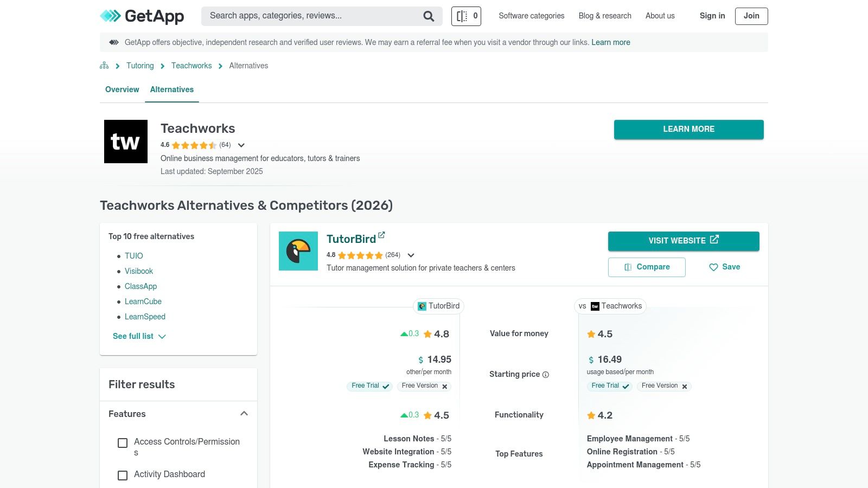868x488 pixels.
Task: Open the compare list counter icon
Action: tap(466, 16)
